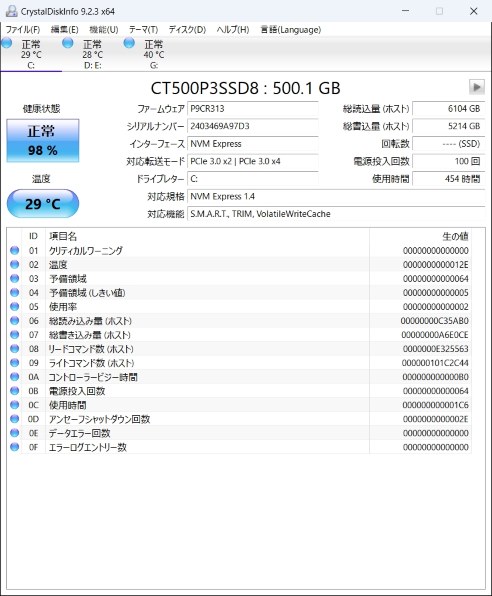Click the standard field NVM Express 1.4

(336, 197)
